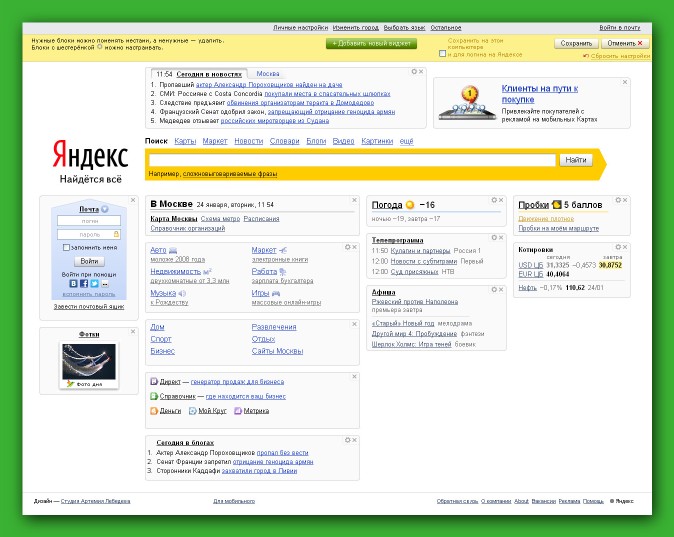Close the Почта mail login widget
Viewport: 674px width, 537px height.
tap(133, 200)
